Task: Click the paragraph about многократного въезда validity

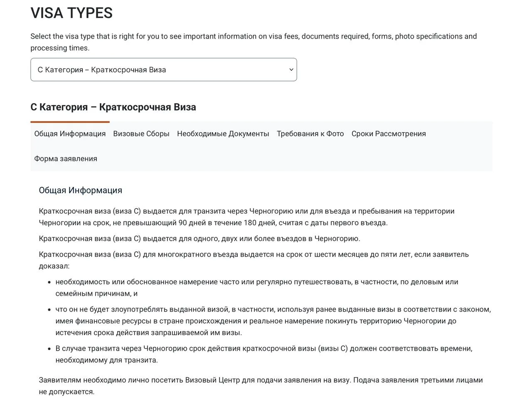Action: 254,260
